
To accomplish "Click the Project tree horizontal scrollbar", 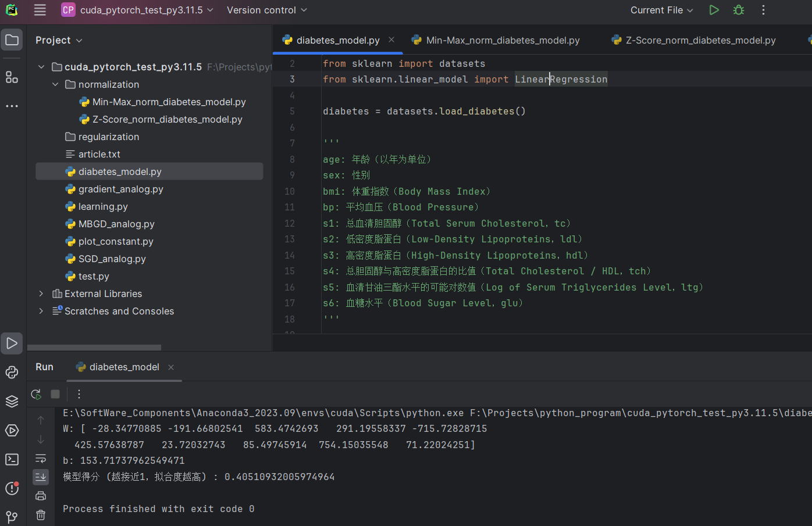I will (94, 348).
